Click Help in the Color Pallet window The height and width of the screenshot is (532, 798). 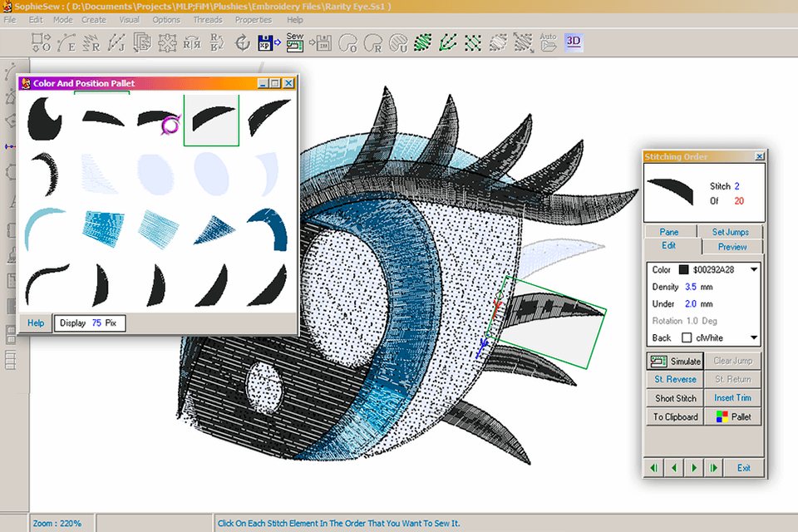(35, 323)
